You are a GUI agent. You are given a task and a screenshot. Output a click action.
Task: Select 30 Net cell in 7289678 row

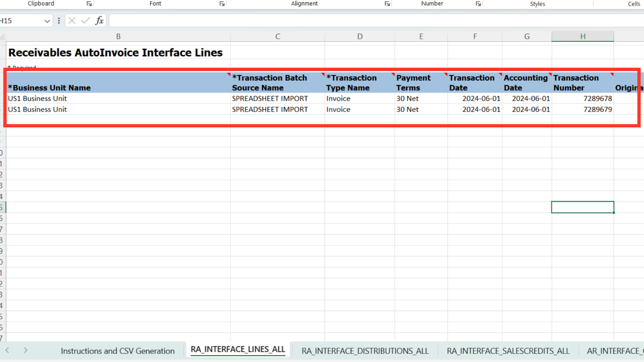pos(421,98)
